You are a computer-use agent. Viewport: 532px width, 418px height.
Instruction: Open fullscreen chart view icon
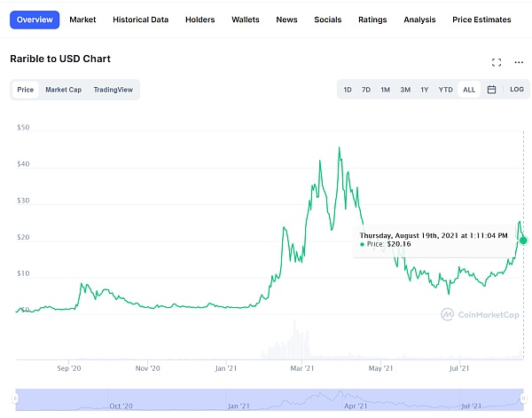[497, 62]
